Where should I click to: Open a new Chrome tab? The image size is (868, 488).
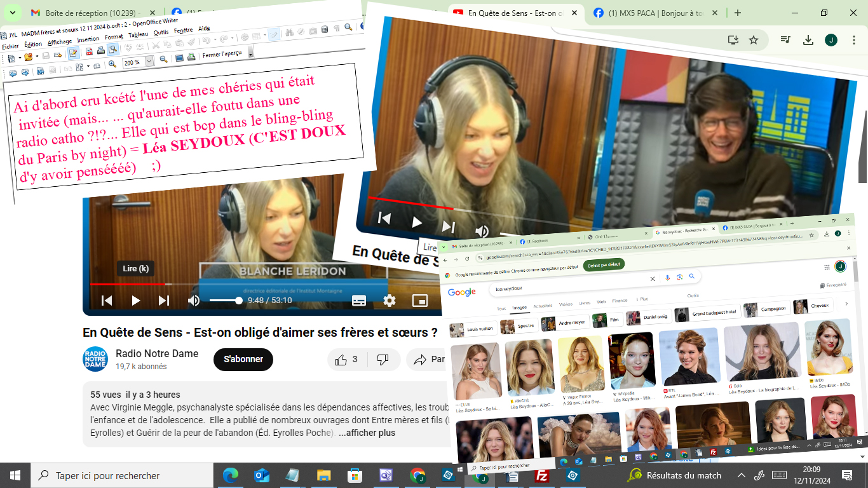pyautogui.click(x=738, y=13)
